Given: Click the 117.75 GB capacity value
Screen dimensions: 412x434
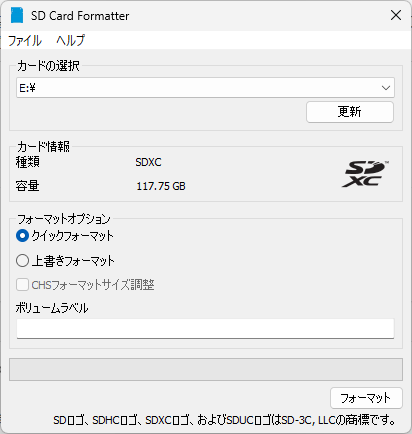Looking at the screenshot, I should (161, 186).
